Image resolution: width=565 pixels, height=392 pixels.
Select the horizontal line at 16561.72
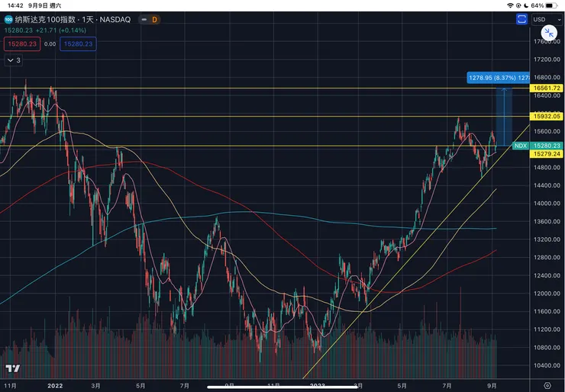point(265,88)
